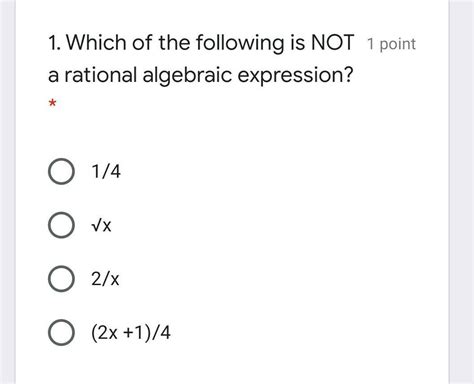Click the "1/4" answer label text
Screen dimensions: 474x384
(x=106, y=172)
